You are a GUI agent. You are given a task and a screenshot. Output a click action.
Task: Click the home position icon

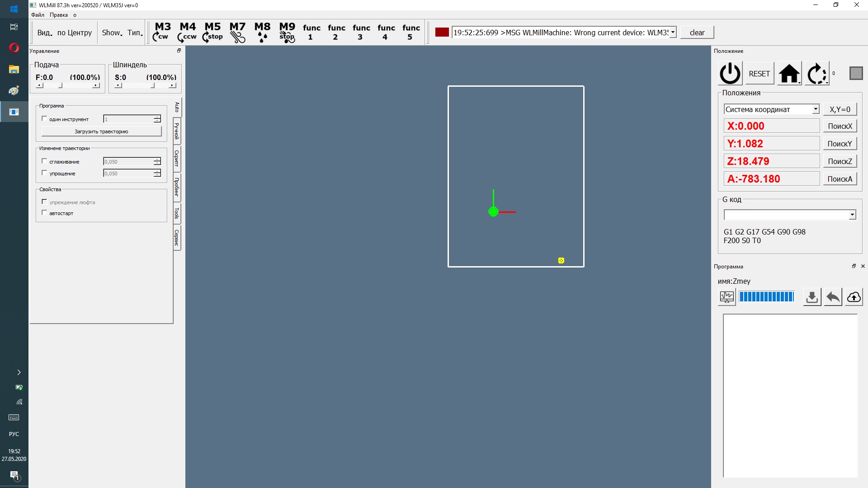pos(789,74)
